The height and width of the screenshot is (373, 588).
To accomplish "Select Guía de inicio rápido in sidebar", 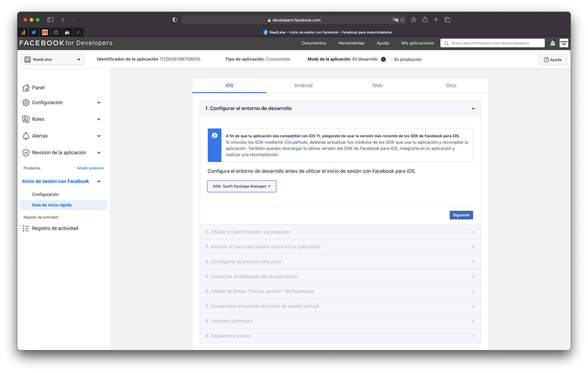I will click(64, 205).
